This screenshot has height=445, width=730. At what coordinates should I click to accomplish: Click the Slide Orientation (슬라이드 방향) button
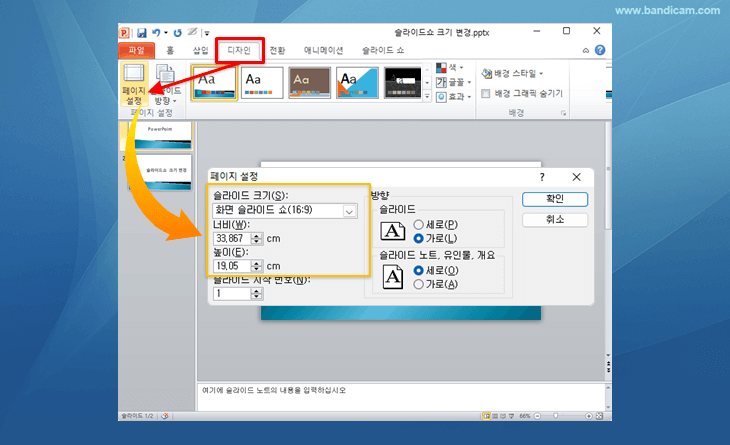[166, 84]
